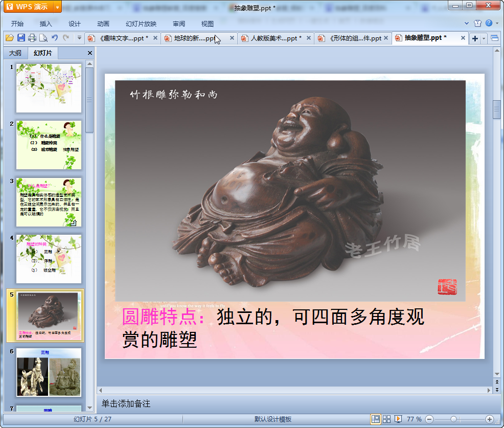Open the 幻灯片放映 ribbon tab
Viewport: 504px width, 428px height.
pos(141,24)
